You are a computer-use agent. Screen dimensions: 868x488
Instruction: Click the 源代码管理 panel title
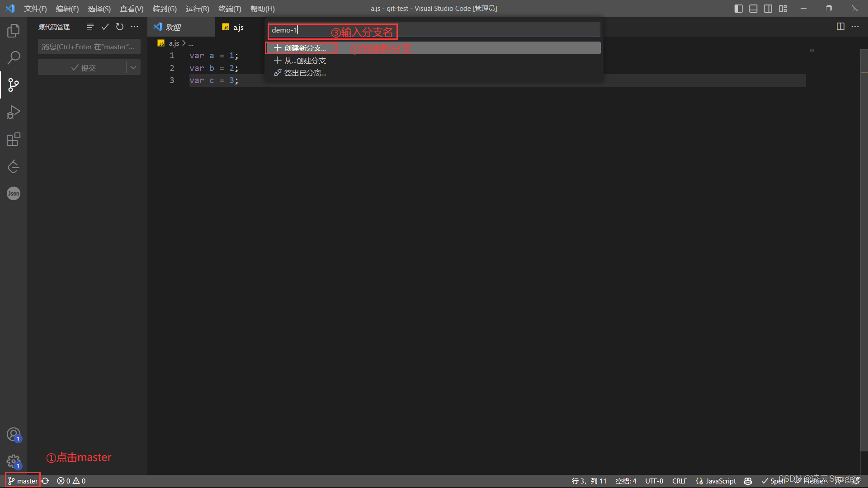(x=54, y=27)
